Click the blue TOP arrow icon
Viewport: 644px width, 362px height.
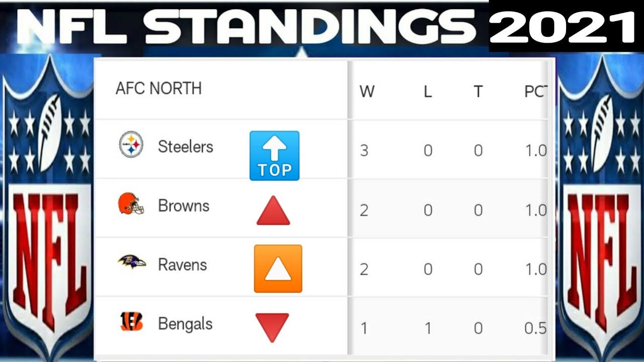coord(274,156)
